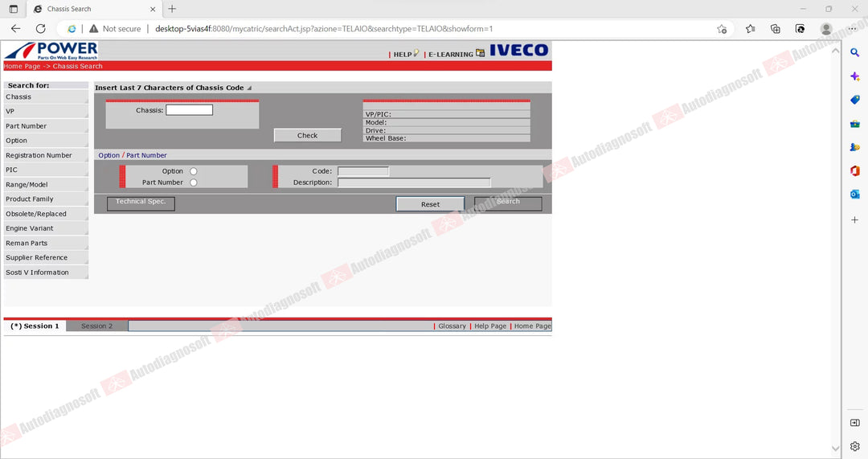Click the browser Back arrow

point(15,29)
